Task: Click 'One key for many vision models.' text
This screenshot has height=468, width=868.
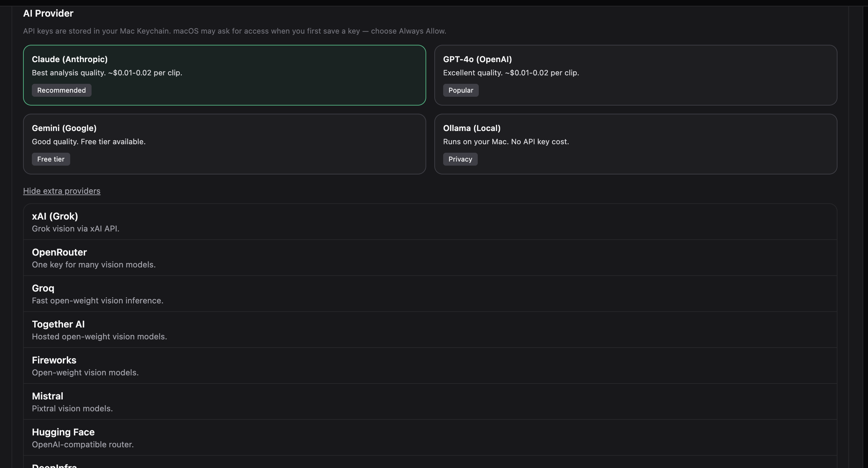Action: tap(94, 265)
